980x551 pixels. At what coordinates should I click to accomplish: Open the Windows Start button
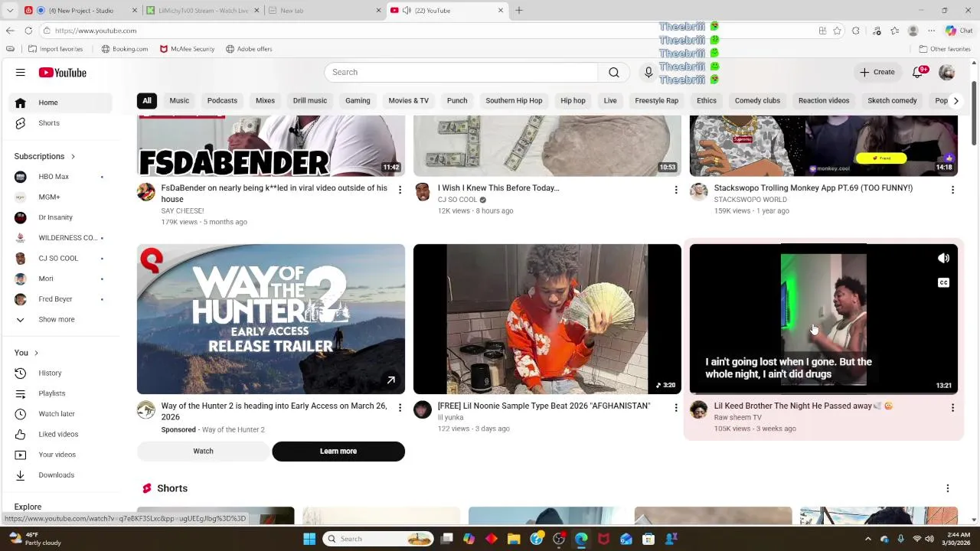click(x=309, y=539)
